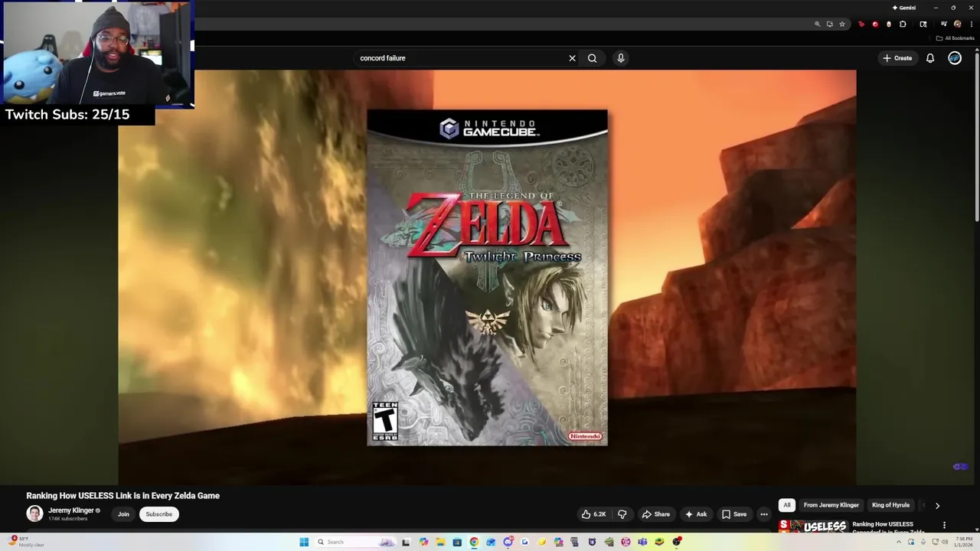Select the All filter chip
This screenshot has width=980, height=551.
click(x=786, y=505)
